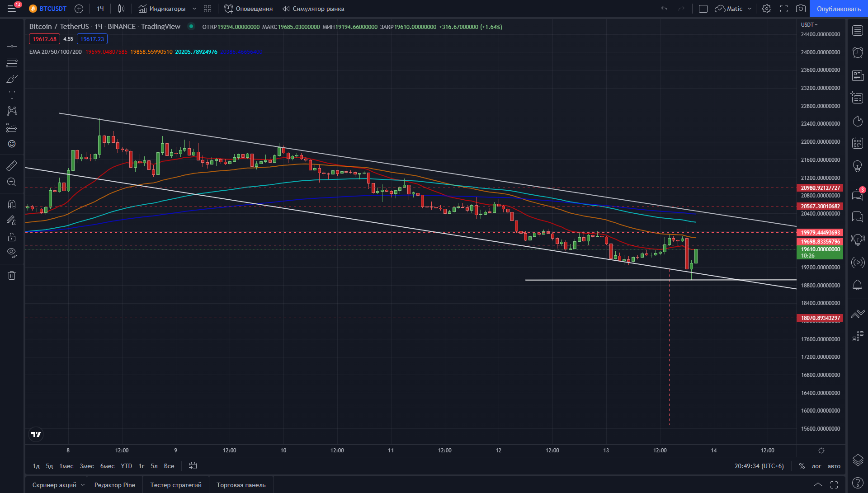Viewport: 868px width, 493px height.
Task: Open the 'Тестер стратегий' tab
Action: [x=176, y=485]
